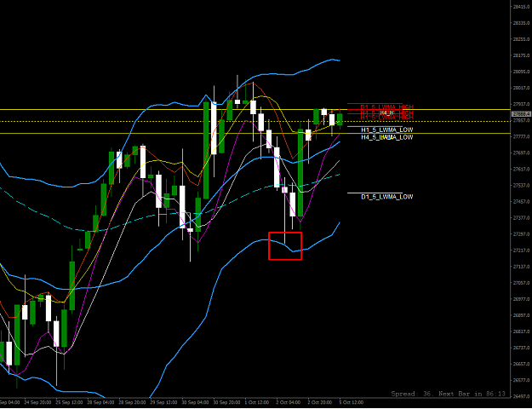Click the 26817.0 price axis label

pos(522,331)
